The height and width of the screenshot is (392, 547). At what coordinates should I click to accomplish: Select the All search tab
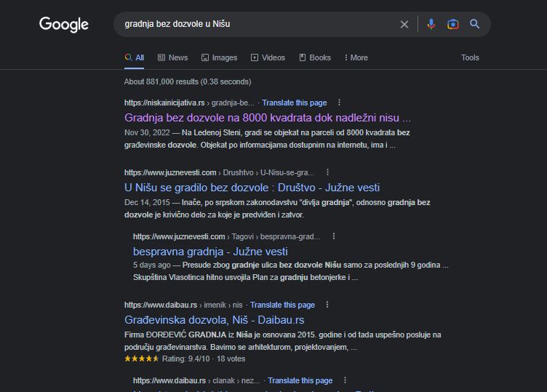click(135, 57)
